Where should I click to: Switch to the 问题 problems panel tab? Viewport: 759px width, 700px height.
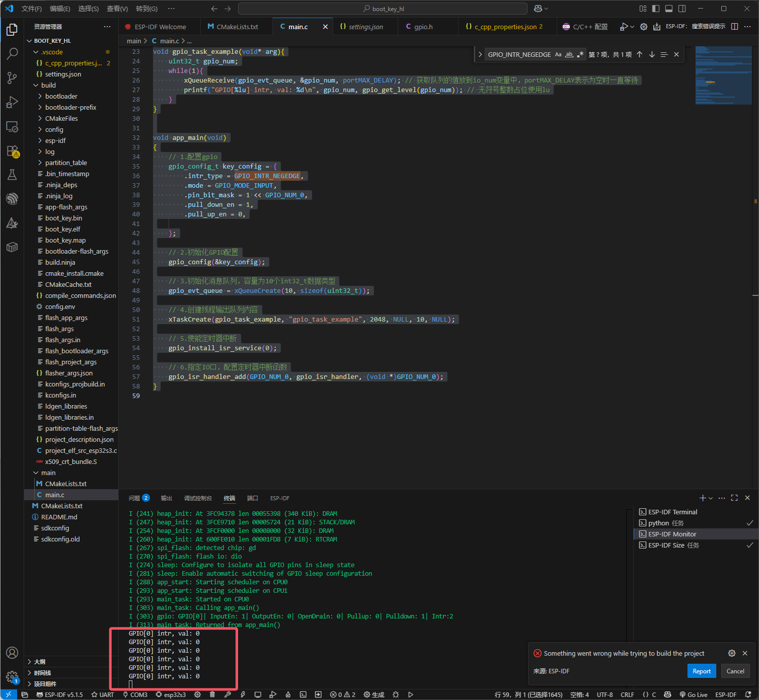click(x=139, y=498)
